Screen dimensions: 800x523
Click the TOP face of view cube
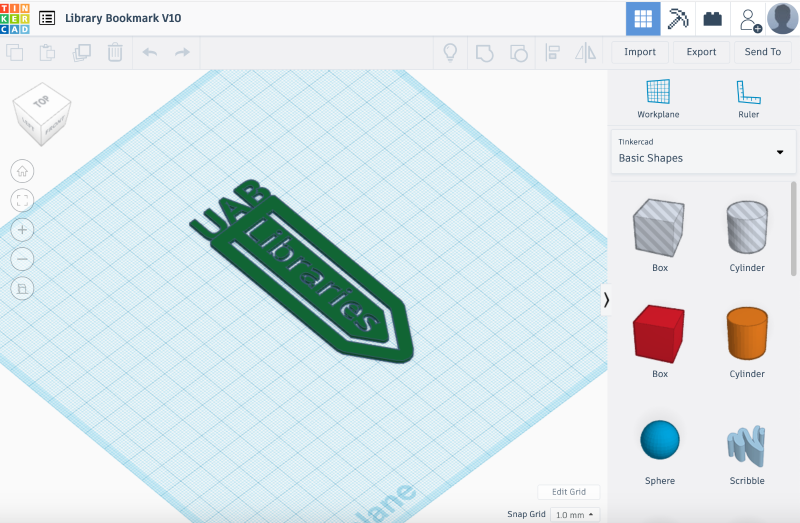tap(41, 102)
